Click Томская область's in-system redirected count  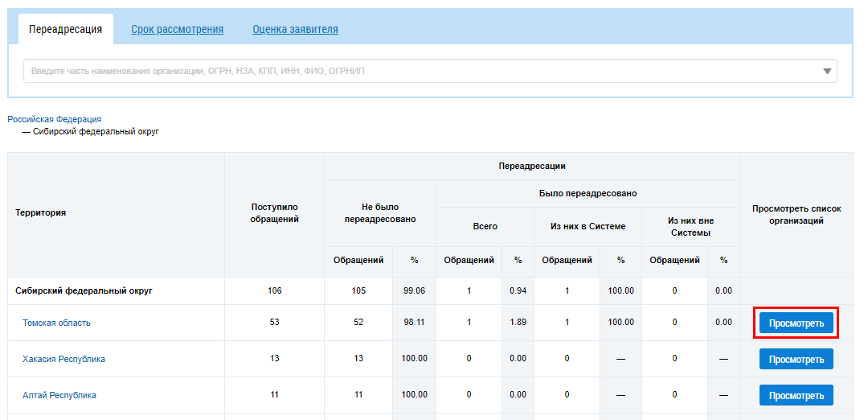click(x=567, y=323)
